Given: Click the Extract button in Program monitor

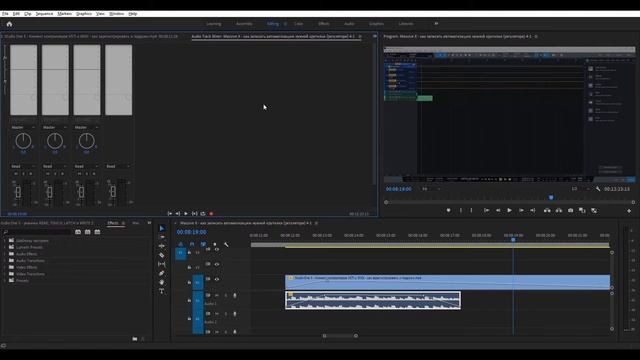Looking at the screenshot, I should (x=559, y=210).
